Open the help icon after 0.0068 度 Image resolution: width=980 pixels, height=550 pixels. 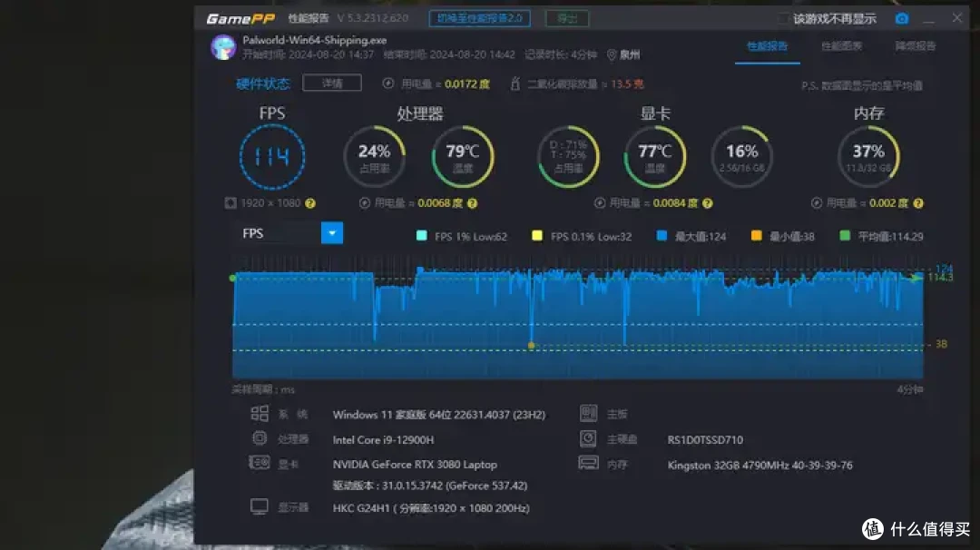click(x=473, y=203)
